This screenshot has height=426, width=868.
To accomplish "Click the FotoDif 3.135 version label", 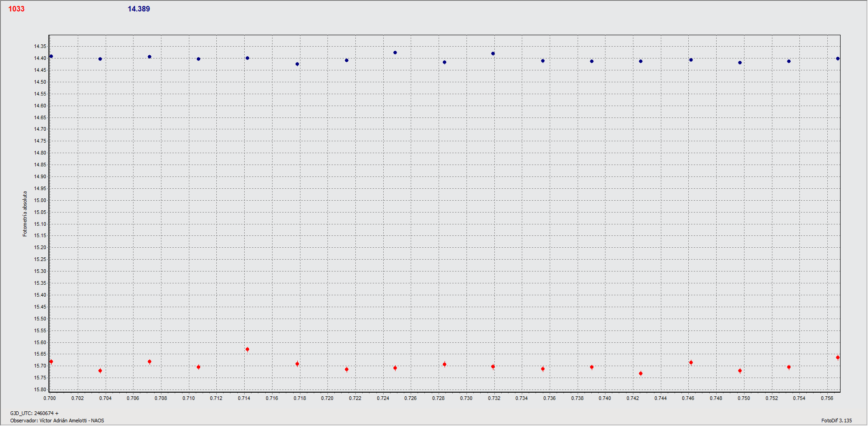I will 836,421.
